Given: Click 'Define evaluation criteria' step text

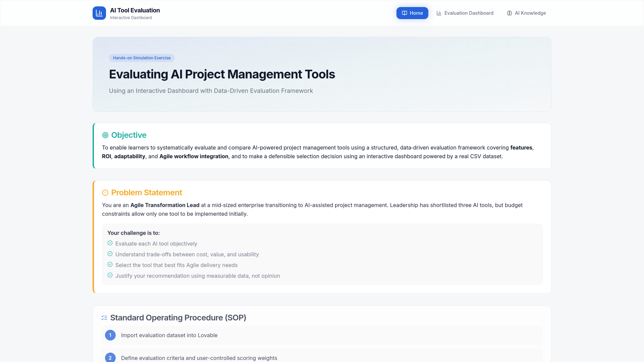Looking at the screenshot, I should coord(199,358).
